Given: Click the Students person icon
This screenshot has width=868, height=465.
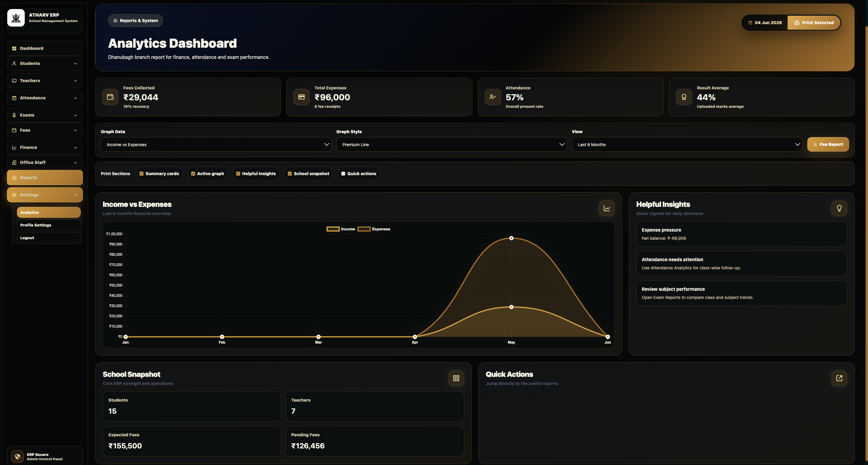Looking at the screenshot, I should (x=14, y=63).
